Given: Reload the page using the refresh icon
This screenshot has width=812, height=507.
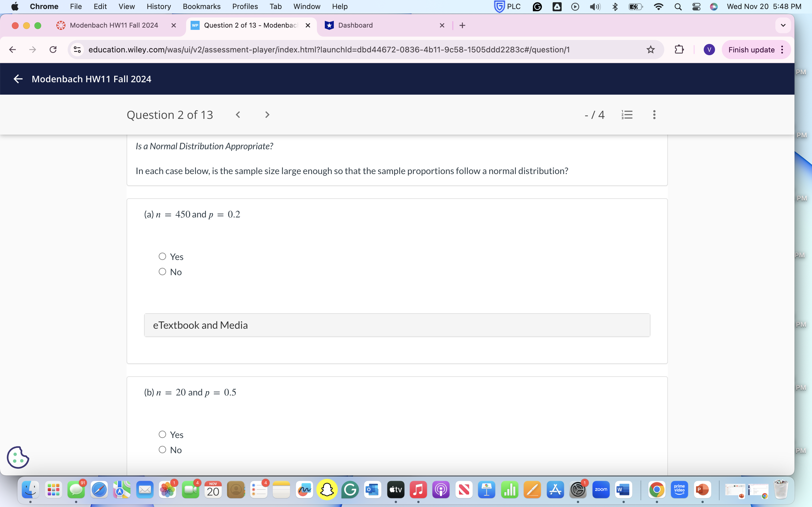Looking at the screenshot, I should 53,49.
